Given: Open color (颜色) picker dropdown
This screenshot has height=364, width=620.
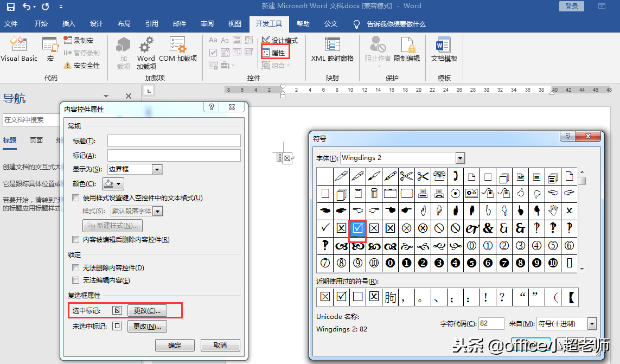Looking at the screenshot, I should point(113,183).
